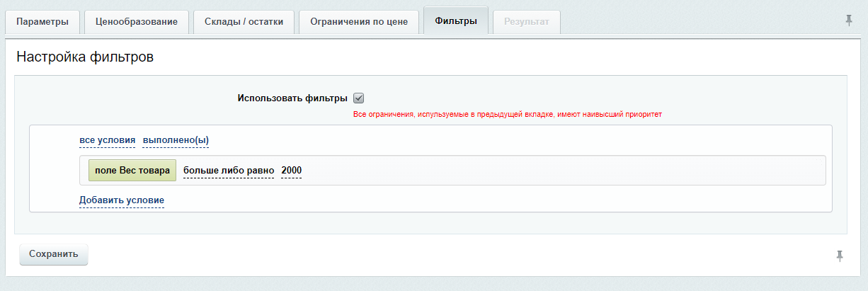
Task: Switch to the Параметры tab
Action: [x=42, y=21]
